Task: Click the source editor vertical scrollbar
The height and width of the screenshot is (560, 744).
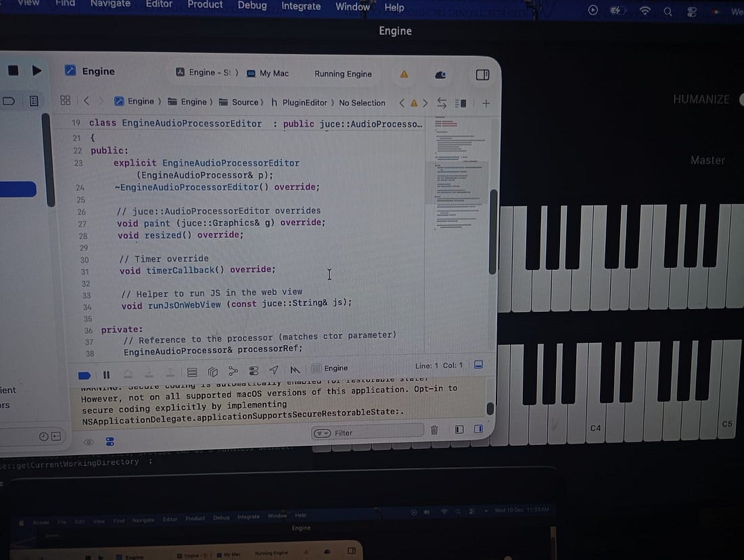Action: [493, 232]
